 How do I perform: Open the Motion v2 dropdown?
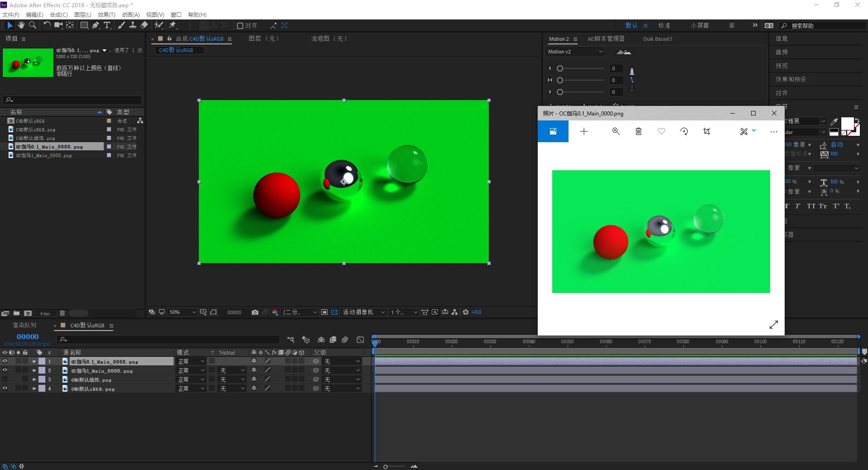click(x=575, y=52)
